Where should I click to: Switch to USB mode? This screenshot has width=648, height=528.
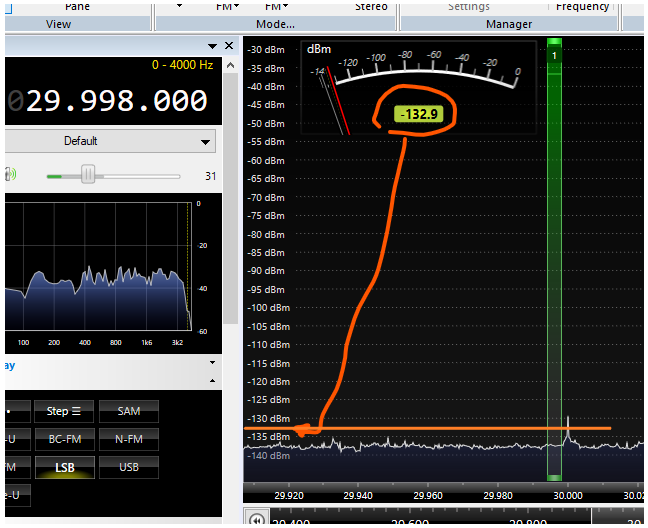click(x=129, y=467)
